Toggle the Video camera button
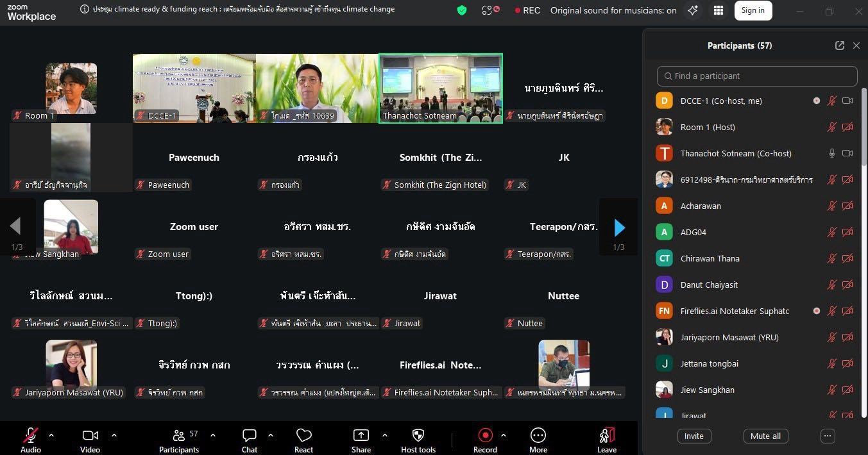The height and width of the screenshot is (455, 868). pos(90,440)
